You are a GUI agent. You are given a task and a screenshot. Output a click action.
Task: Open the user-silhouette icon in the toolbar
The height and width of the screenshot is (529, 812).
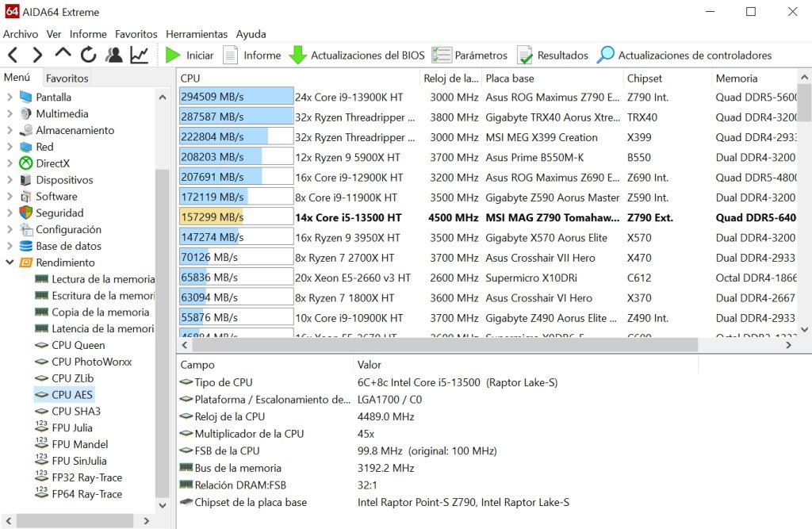114,55
